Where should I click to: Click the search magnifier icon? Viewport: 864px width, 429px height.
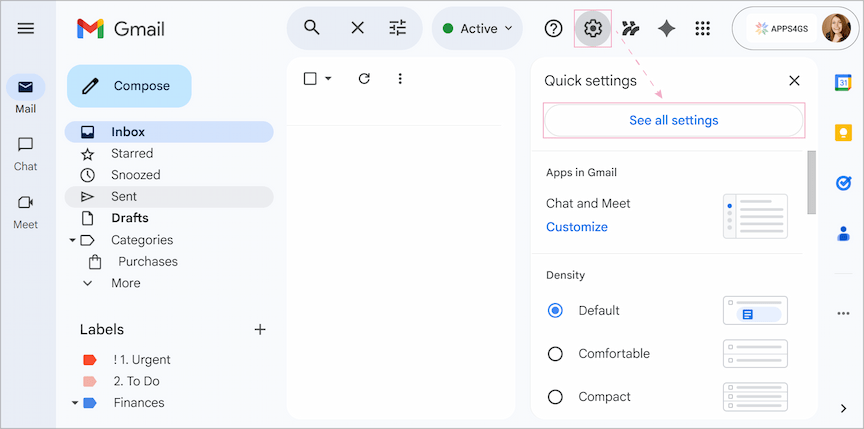coord(312,28)
